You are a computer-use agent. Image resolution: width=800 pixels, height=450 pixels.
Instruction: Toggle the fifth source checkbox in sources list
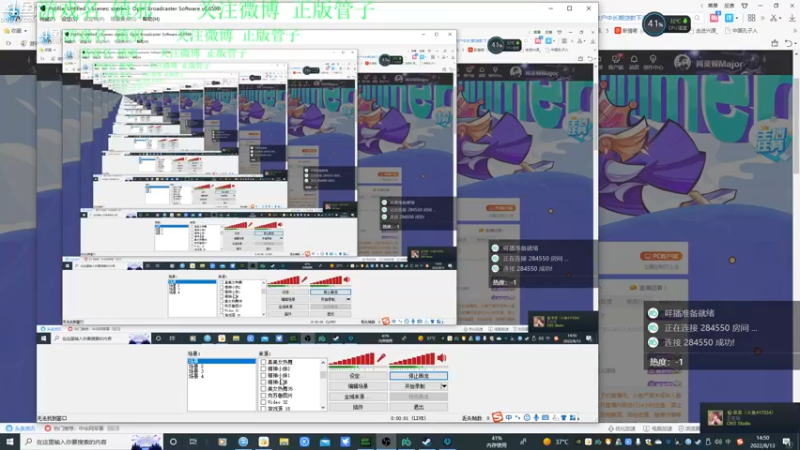pos(263,389)
